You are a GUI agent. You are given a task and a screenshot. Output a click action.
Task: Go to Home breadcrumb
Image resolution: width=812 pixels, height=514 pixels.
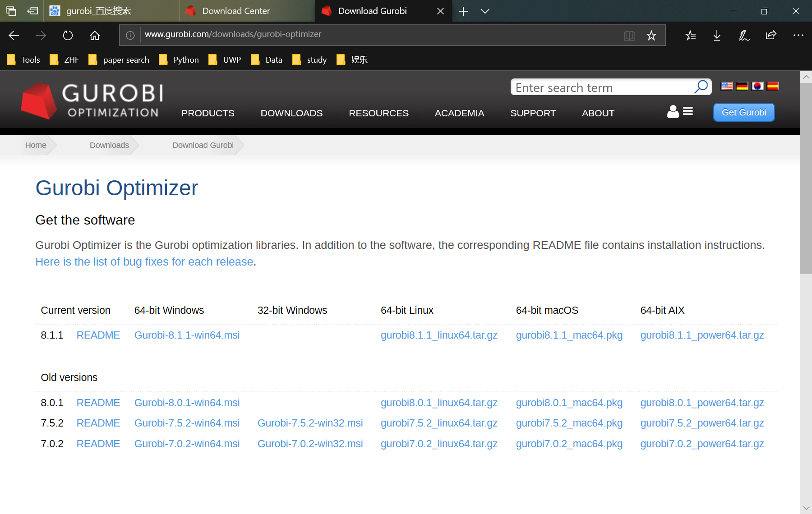pyautogui.click(x=36, y=145)
